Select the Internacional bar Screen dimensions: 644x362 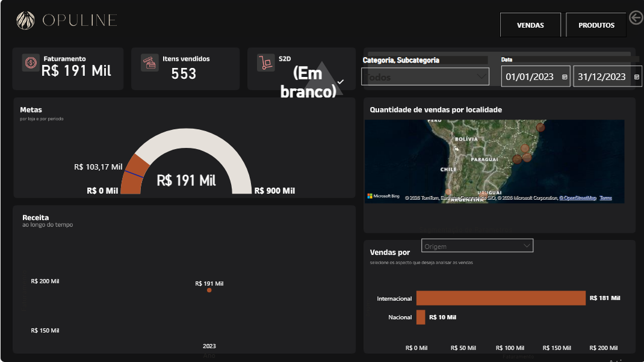pyautogui.click(x=501, y=298)
